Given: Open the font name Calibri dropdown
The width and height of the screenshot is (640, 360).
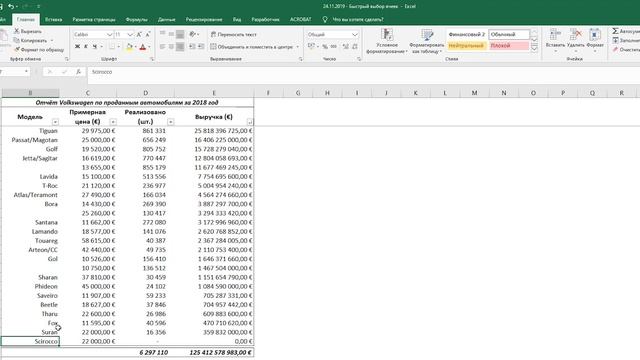Looking at the screenshot, I should coord(109,35).
